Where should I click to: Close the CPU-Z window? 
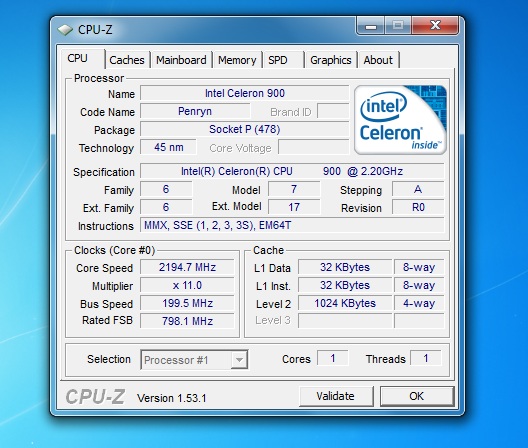pyautogui.click(x=435, y=26)
